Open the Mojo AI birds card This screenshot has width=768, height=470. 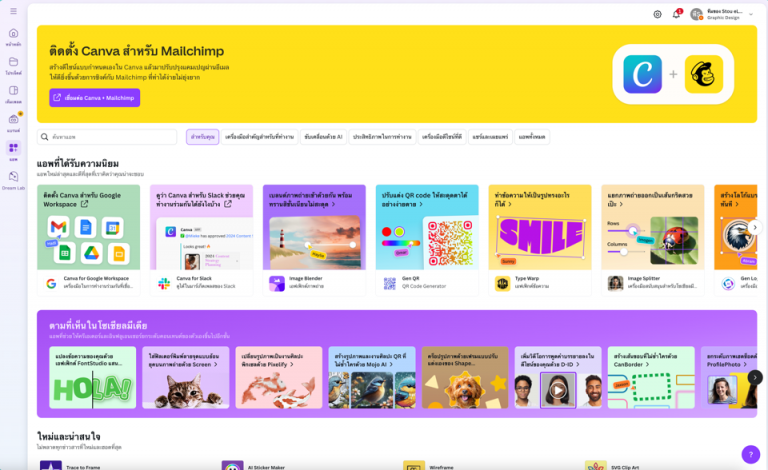372,377
